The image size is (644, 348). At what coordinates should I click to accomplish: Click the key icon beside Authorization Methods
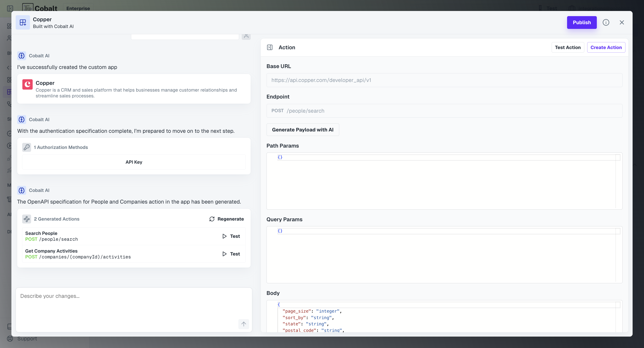pyautogui.click(x=27, y=147)
